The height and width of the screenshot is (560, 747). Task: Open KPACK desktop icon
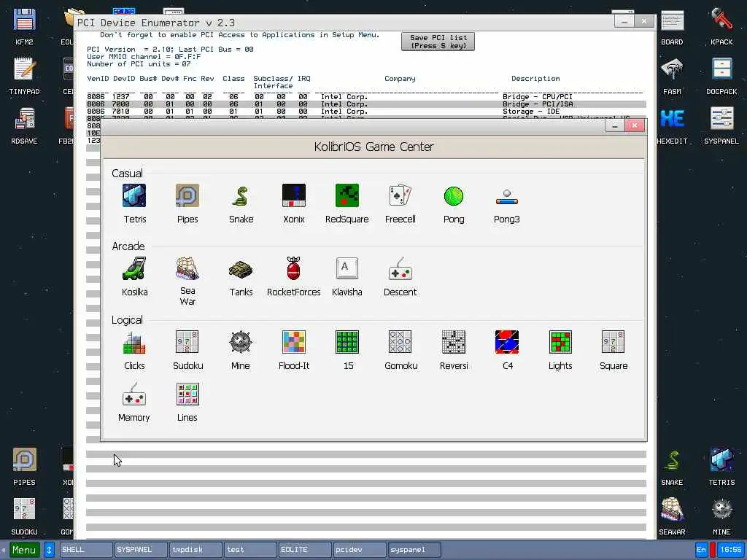tap(721, 27)
